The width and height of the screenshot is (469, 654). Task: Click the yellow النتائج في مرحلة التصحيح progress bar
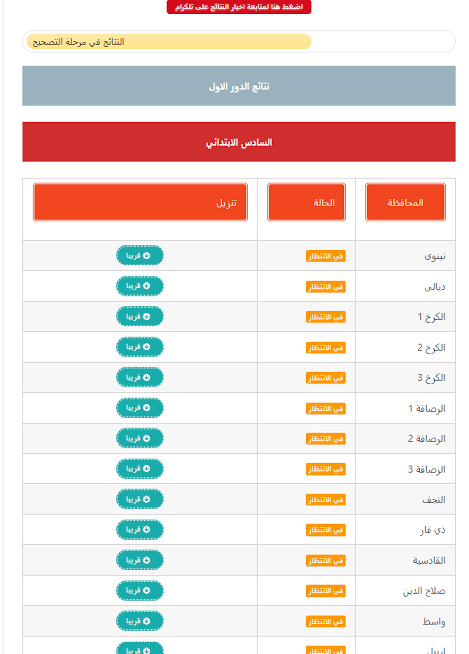pos(169,42)
